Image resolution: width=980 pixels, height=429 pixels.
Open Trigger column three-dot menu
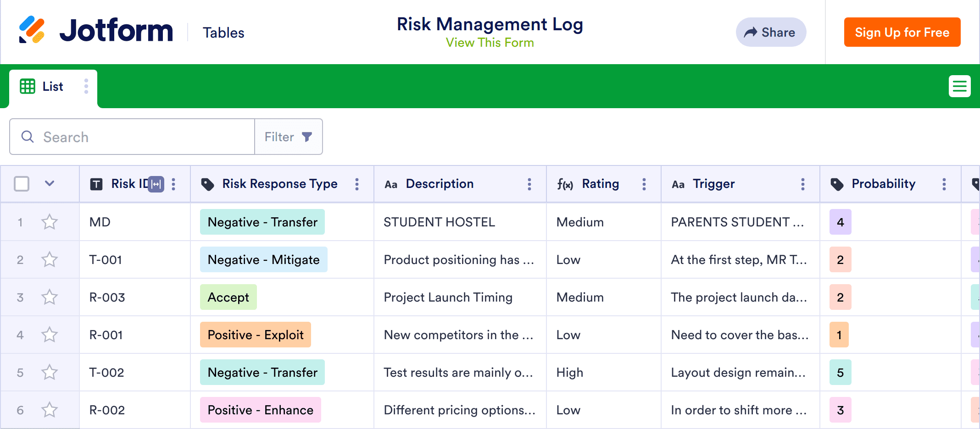tap(803, 184)
